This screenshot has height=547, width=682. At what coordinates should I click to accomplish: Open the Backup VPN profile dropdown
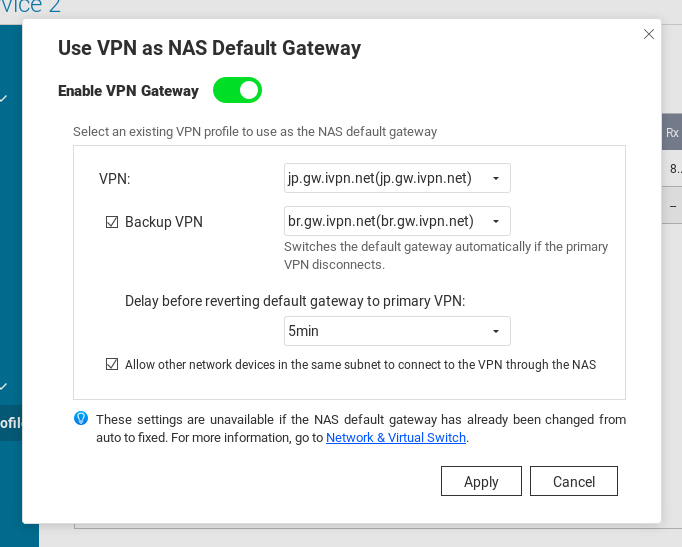397,221
